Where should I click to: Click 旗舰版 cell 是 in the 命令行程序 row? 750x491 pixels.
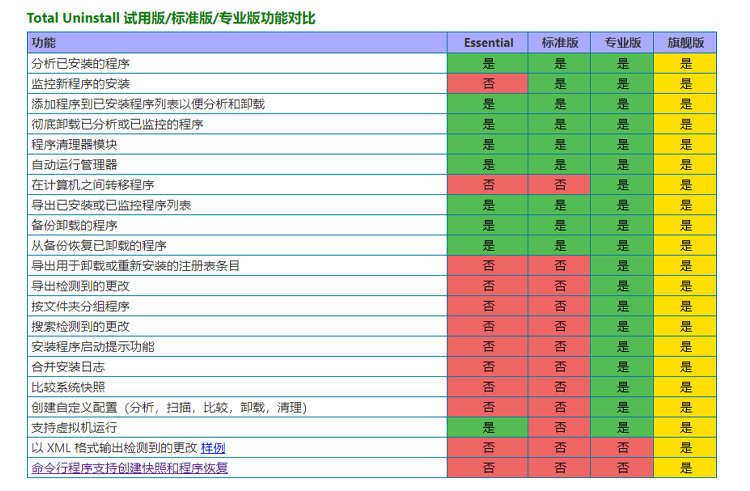(x=685, y=468)
